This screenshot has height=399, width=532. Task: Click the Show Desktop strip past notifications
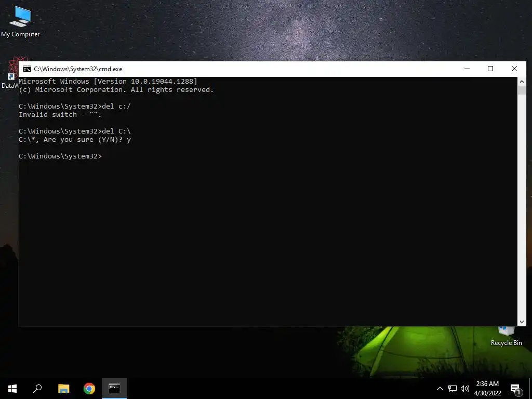[x=530, y=389]
